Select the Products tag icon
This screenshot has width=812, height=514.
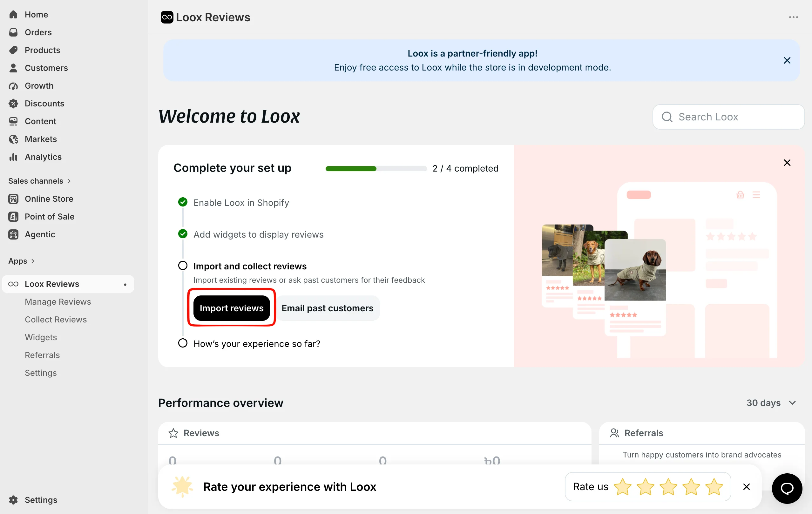tap(13, 50)
